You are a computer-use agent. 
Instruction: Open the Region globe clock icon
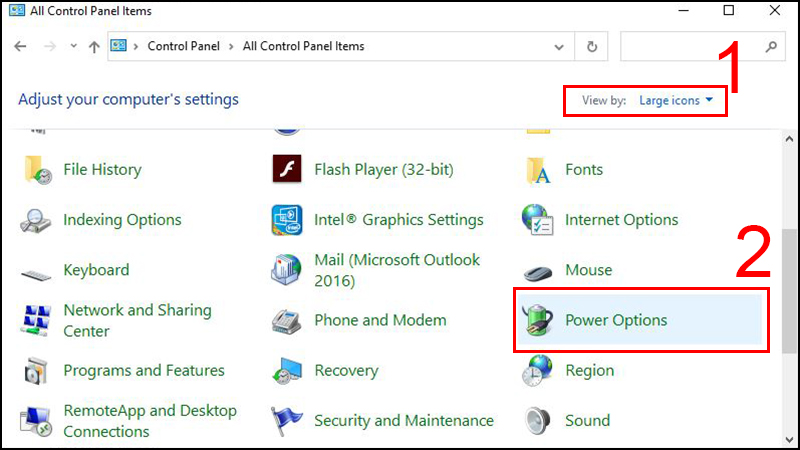click(537, 370)
